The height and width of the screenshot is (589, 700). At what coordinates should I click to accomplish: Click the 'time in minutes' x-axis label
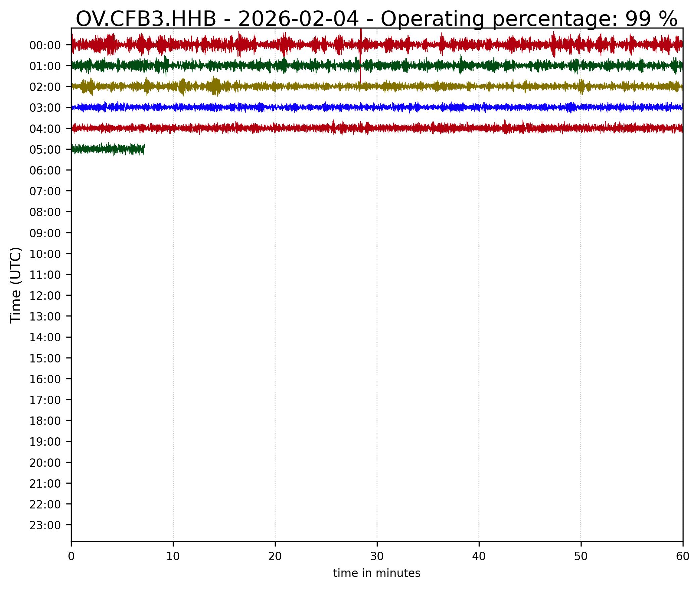tap(376, 573)
